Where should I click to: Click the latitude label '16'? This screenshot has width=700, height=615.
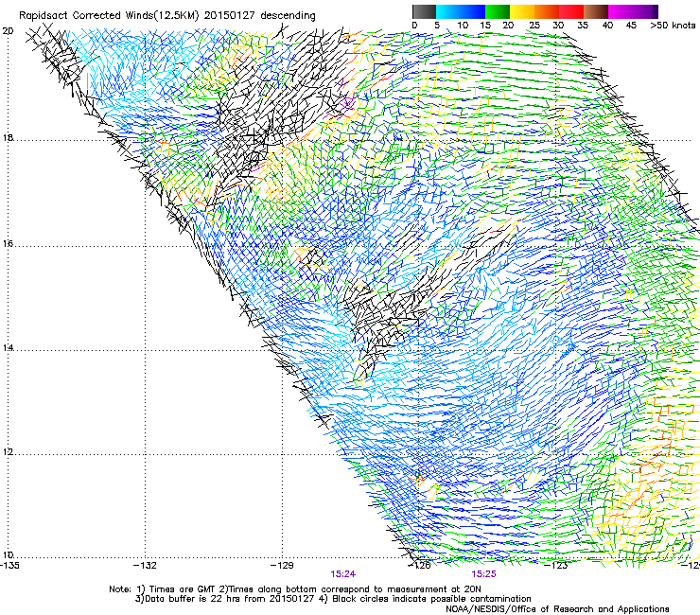click(x=8, y=244)
